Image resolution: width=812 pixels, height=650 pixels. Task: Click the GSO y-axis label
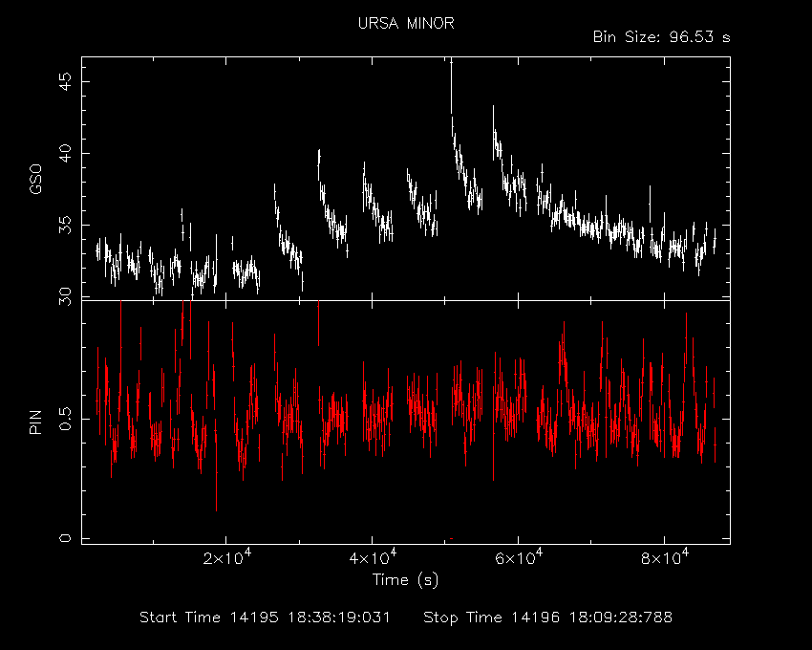(35, 179)
